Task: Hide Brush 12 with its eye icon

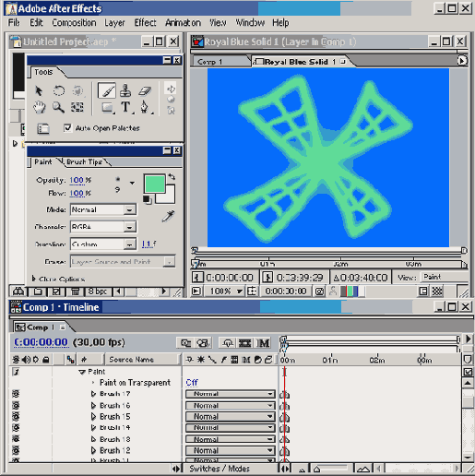Action: pos(16,450)
